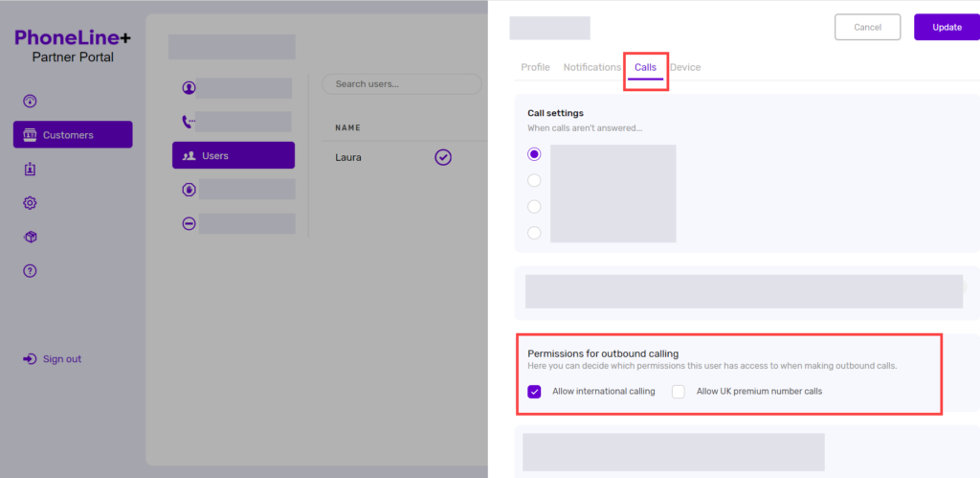Select the first call settings radio option
Image resolution: width=980 pixels, height=478 pixels.
[x=534, y=154]
